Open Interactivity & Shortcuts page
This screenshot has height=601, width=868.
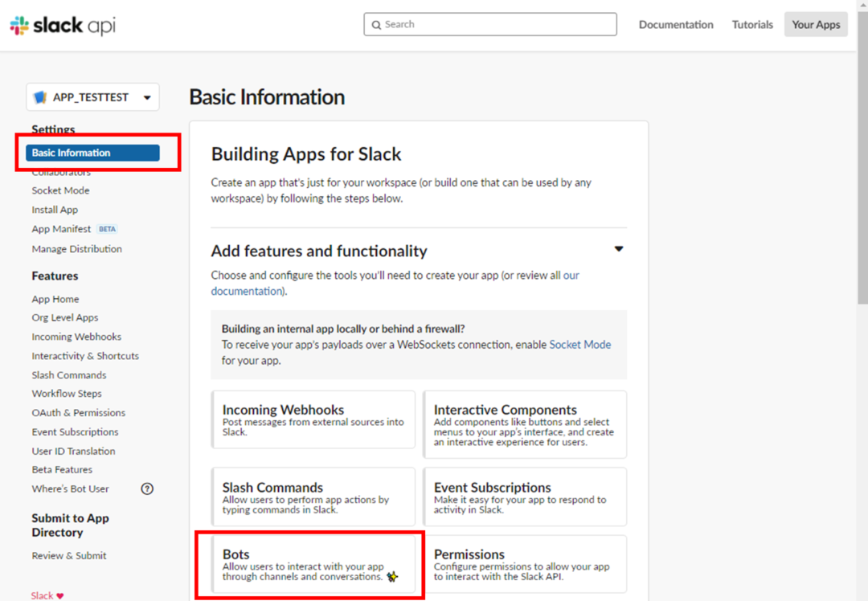pyautogui.click(x=85, y=356)
